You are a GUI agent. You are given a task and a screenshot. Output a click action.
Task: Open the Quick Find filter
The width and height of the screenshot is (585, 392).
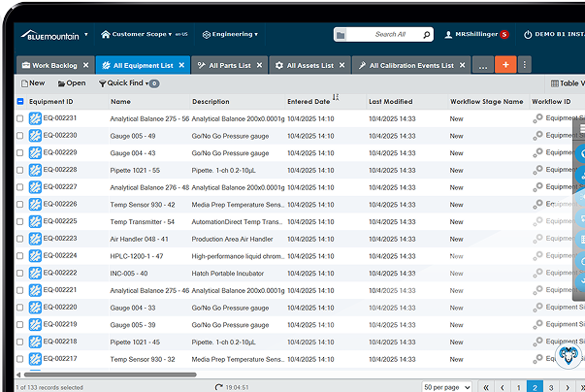pos(125,83)
